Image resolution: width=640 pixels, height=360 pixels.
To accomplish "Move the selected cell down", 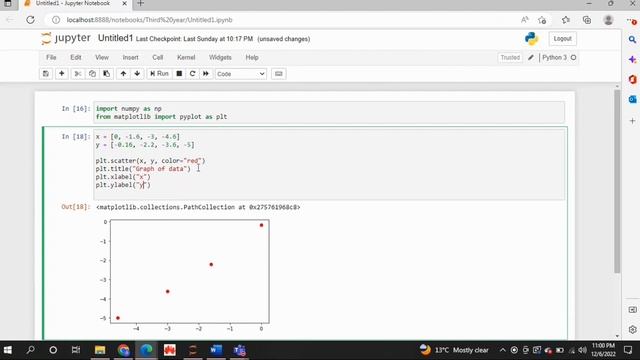I will click(x=137, y=74).
